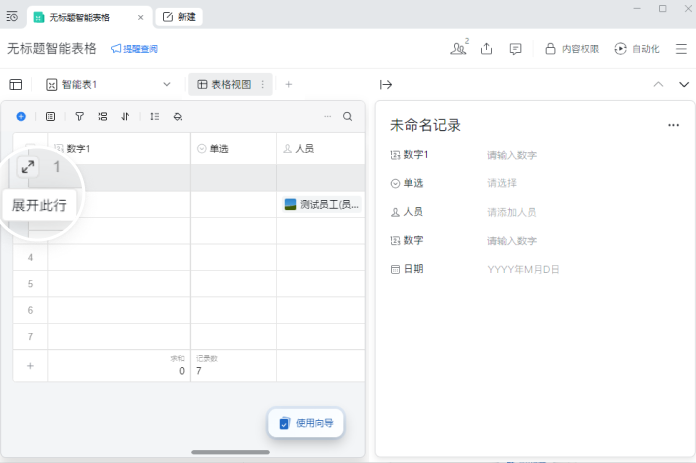Open the sidebar menu icon at top-left
The image size is (696, 463).
coord(12,17)
